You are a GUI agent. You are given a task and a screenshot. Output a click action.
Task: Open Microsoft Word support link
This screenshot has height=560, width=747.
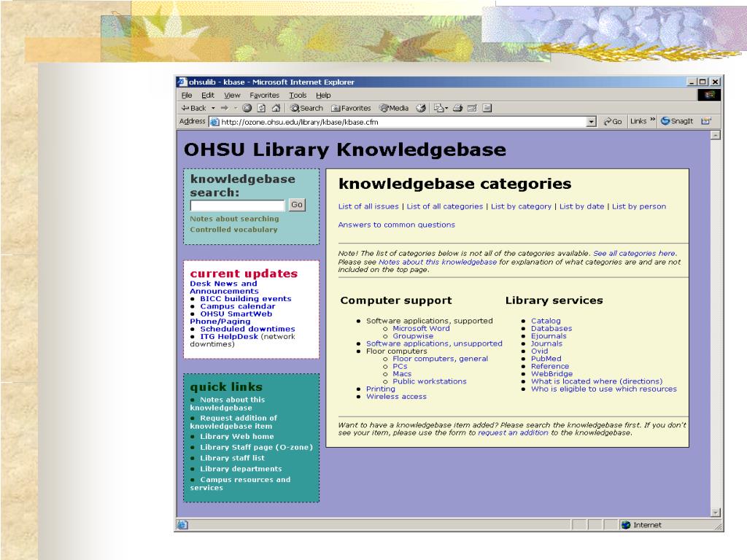coord(421,328)
